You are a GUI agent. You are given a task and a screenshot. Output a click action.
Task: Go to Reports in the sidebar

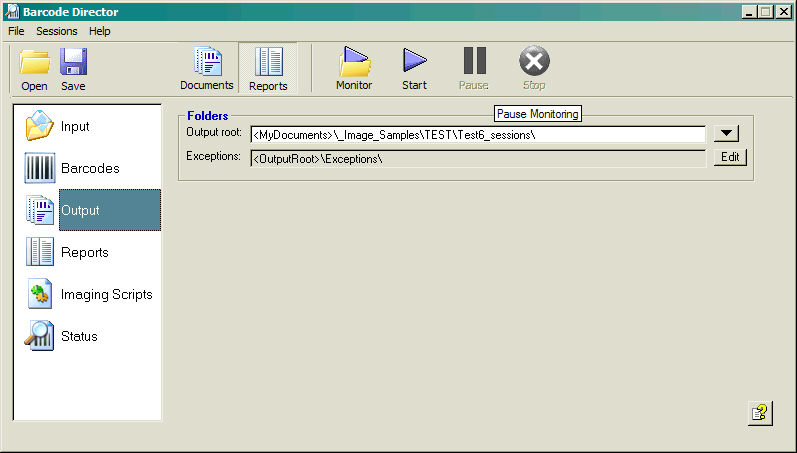click(88, 253)
